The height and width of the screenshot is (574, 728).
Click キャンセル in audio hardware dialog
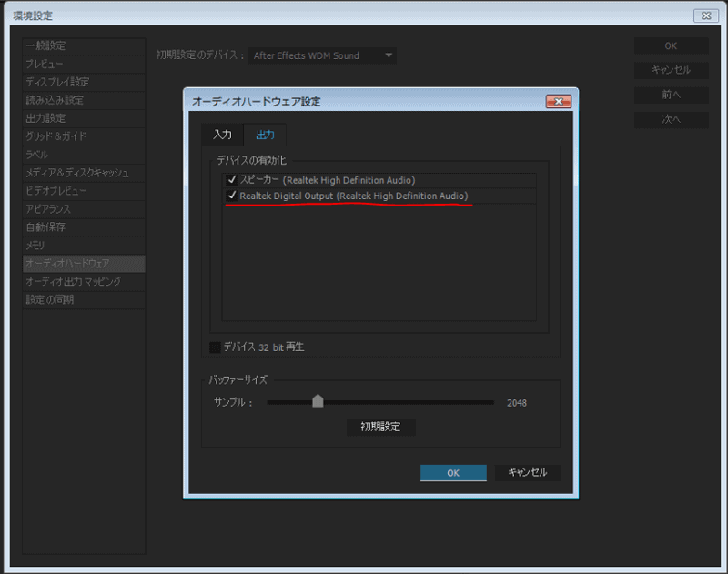527,473
